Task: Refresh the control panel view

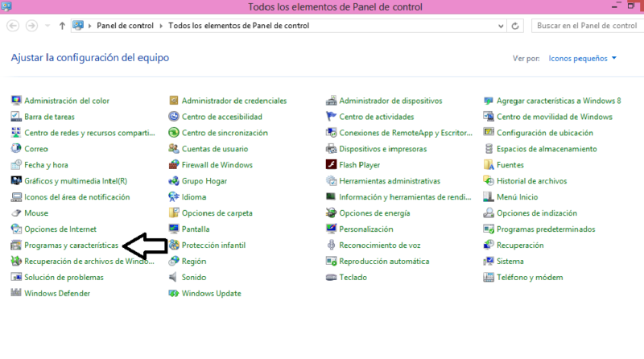Action: [x=515, y=26]
